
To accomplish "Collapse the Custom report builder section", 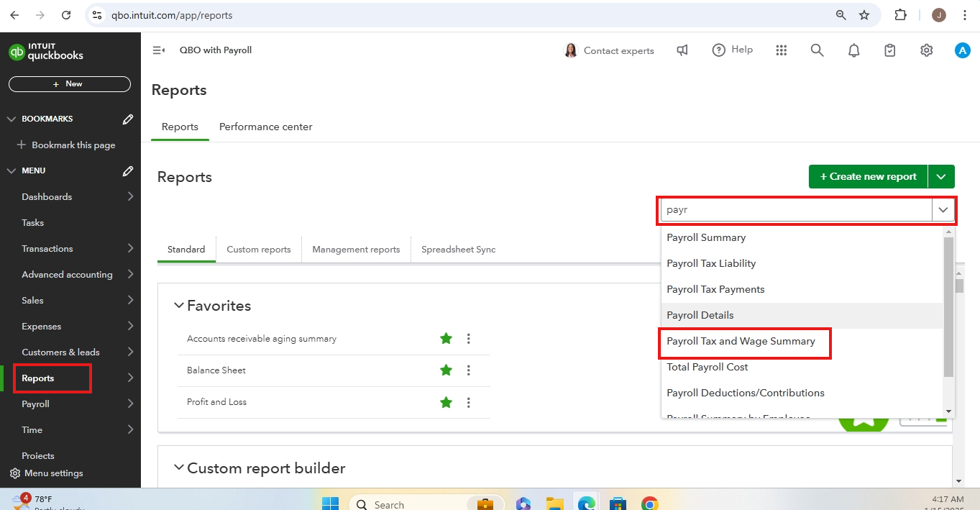I will tap(179, 468).
